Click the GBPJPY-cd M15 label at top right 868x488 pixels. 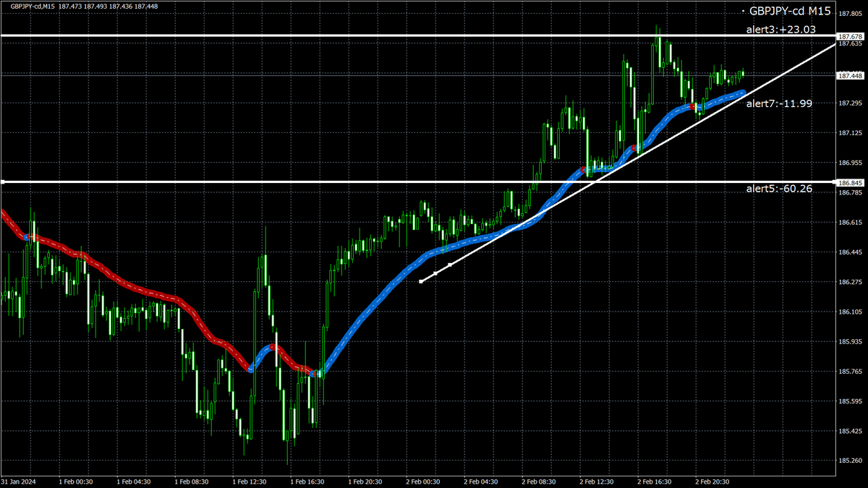click(790, 12)
